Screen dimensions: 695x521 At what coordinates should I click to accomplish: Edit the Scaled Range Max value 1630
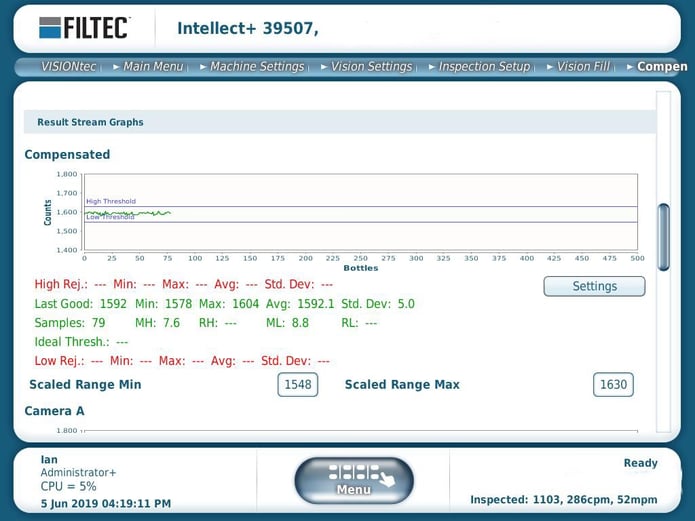[613, 385]
